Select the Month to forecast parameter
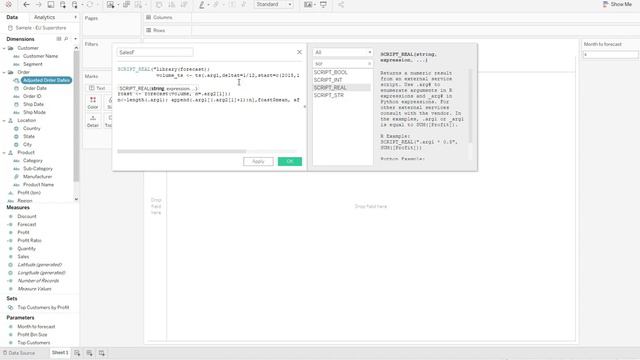Image resolution: width=640 pixels, height=360 pixels. pyautogui.click(x=36, y=327)
